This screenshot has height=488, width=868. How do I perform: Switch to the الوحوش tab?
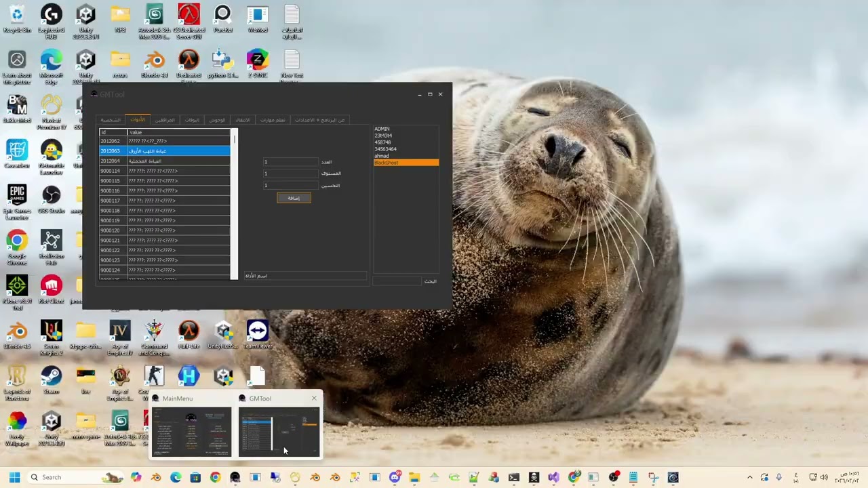click(x=217, y=120)
